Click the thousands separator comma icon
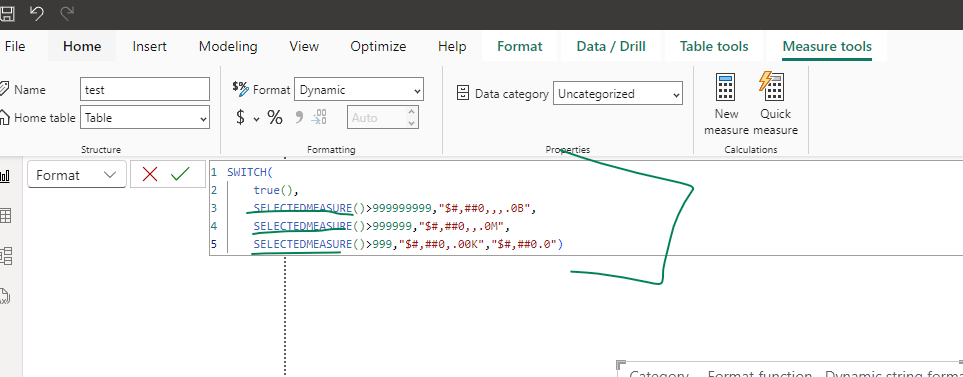The image size is (963, 377). 299,118
